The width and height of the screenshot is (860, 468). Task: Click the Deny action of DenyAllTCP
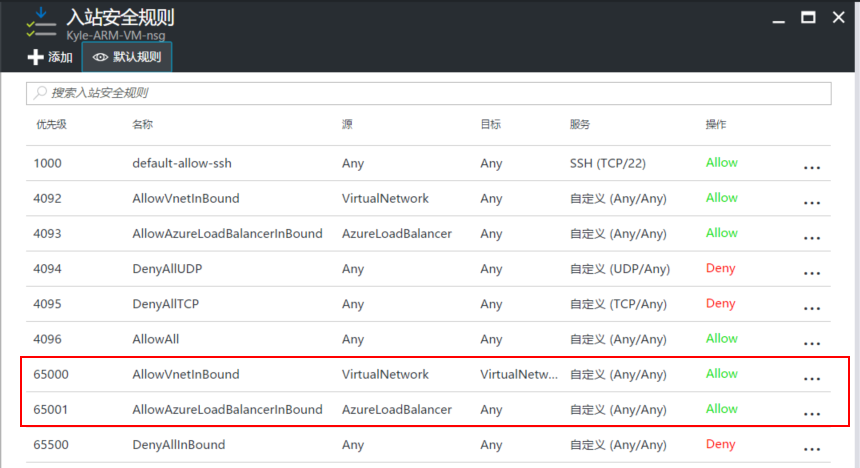[x=720, y=303]
